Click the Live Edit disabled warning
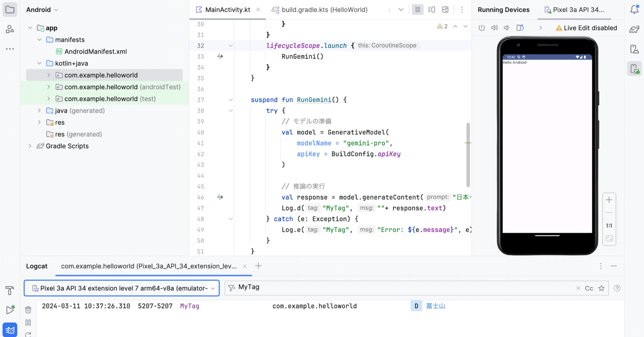Image resolution: width=644 pixels, height=337 pixels. (586, 28)
